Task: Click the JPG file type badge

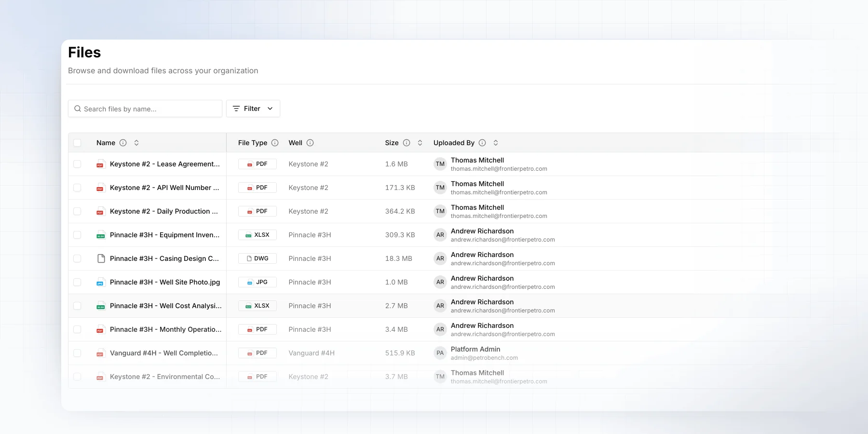Action: click(258, 282)
